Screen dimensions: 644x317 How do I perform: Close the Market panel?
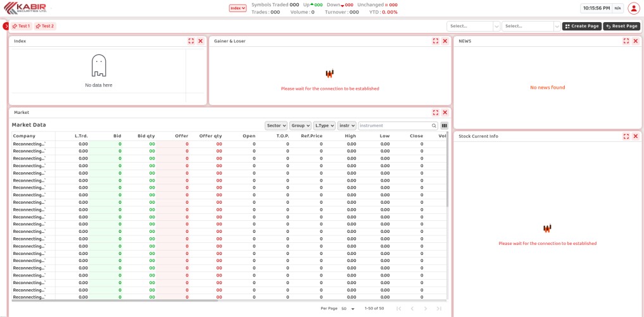tap(445, 113)
